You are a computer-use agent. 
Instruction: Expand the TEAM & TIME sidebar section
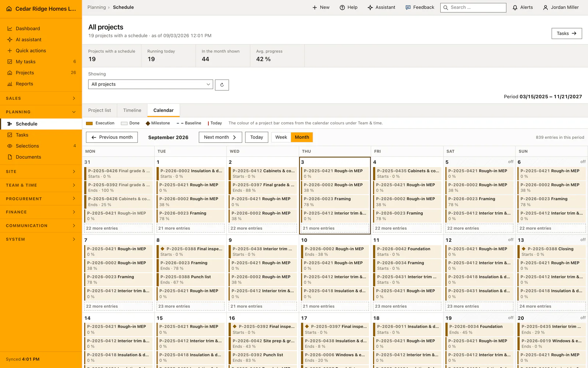(41, 185)
